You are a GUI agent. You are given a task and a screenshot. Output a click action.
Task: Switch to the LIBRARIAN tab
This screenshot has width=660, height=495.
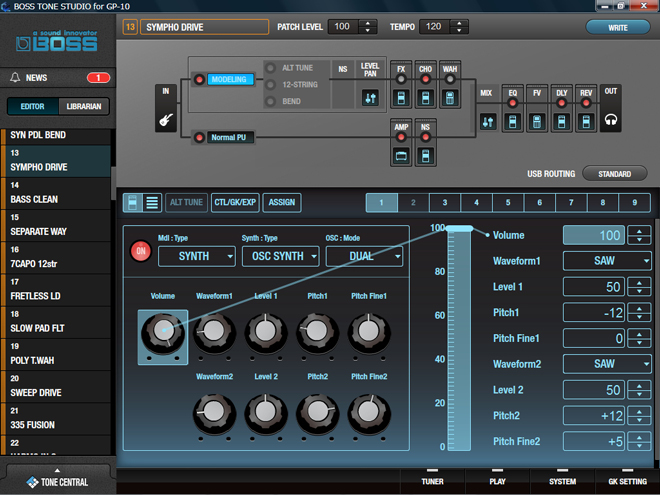click(83, 107)
